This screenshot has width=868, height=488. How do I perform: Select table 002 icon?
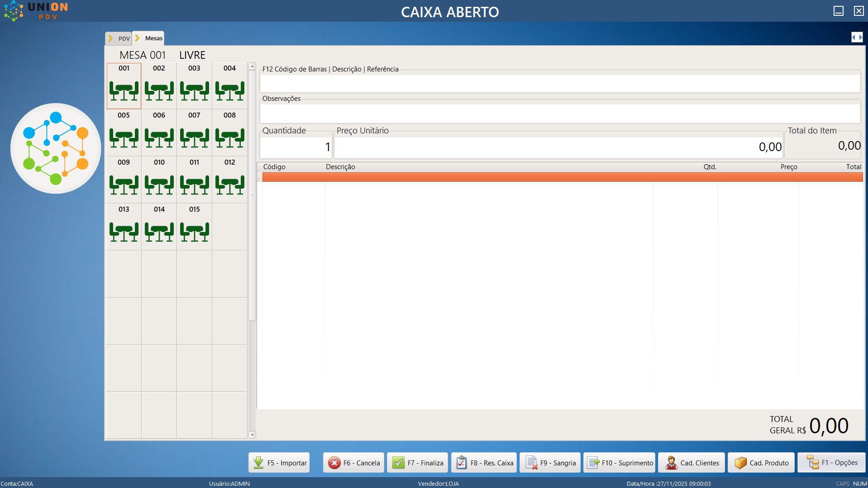[159, 91]
